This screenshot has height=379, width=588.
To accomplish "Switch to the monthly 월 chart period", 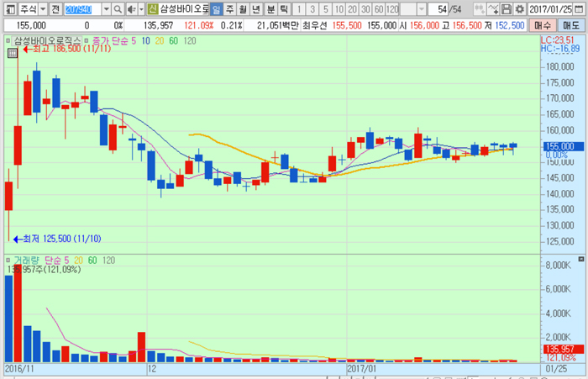I will pos(243,9).
